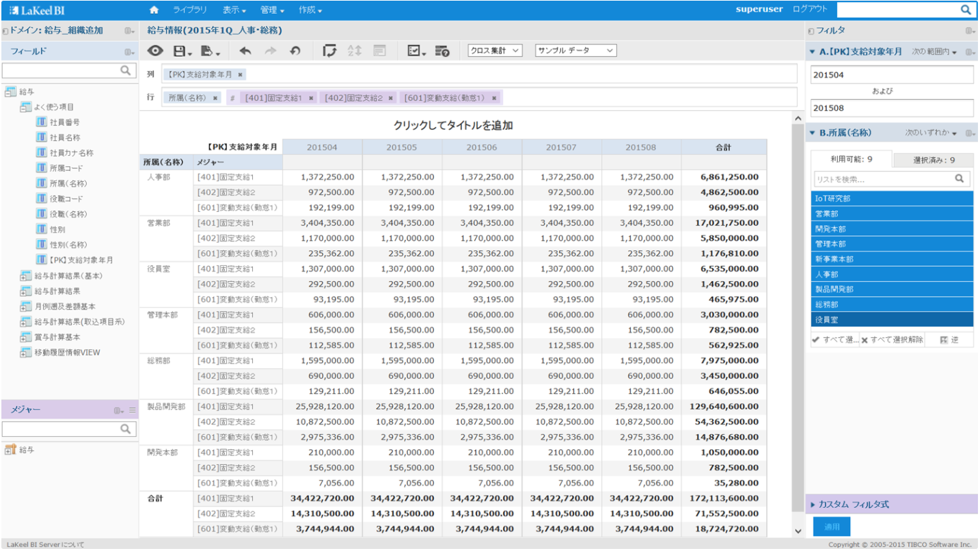Remove [401]固定支給1 measure chip
The height and width of the screenshot is (551, 980).
click(311, 98)
